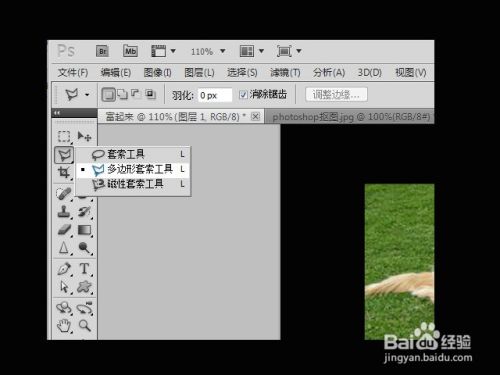Select the Rectangular Marquee tool
Image resolution: width=500 pixels, height=375 pixels.
64,136
